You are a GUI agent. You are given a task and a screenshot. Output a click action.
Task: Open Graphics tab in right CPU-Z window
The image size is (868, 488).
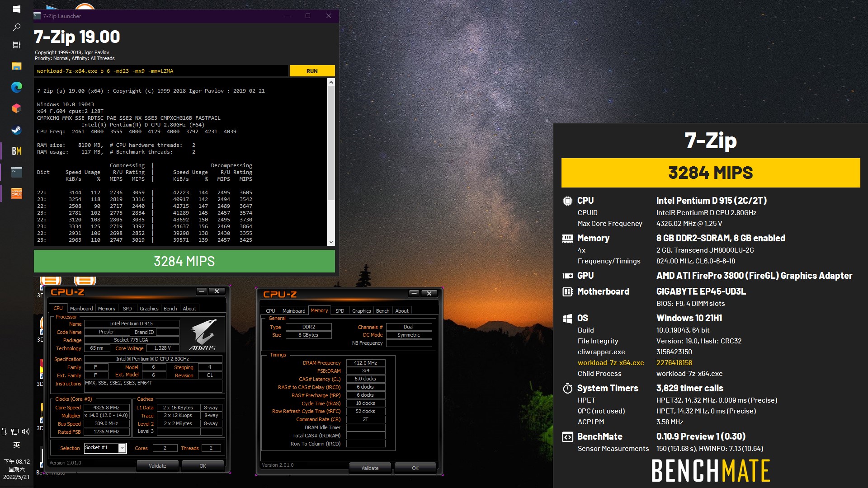click(361, 311)
